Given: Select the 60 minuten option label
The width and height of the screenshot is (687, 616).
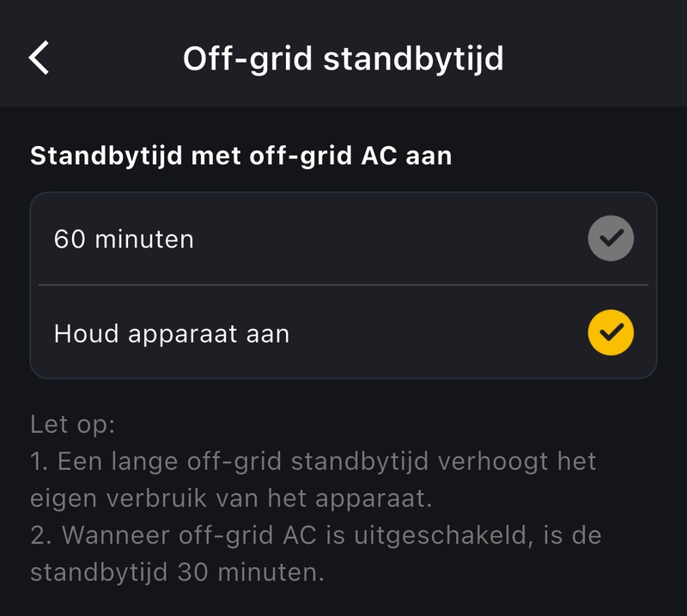Looking at the screenshot, I should pyautogui.click(x=124, y=239).
